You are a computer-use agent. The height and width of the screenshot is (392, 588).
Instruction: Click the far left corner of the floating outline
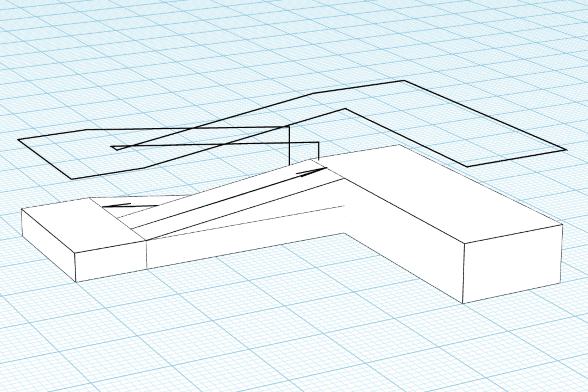pos(18,140)
